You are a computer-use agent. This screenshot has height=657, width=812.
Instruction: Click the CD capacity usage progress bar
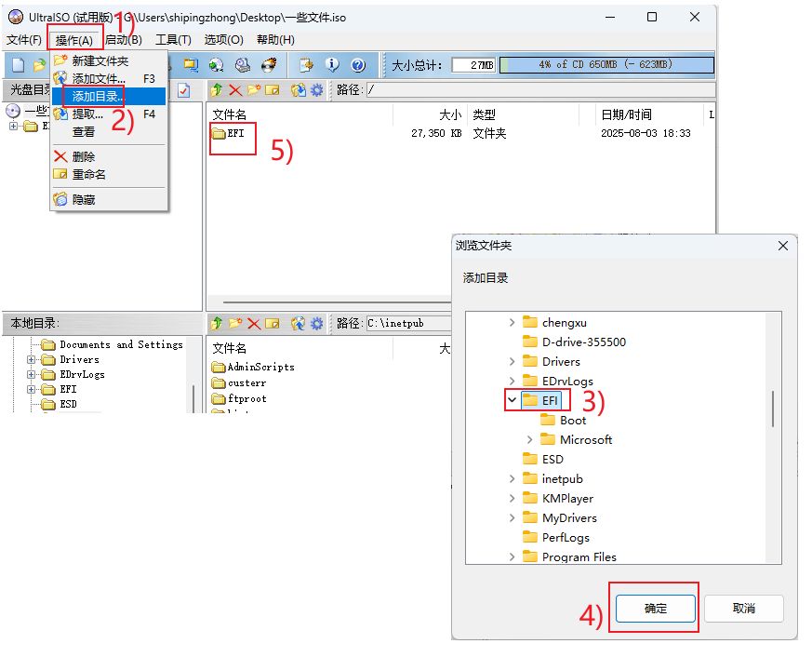click(x=606, y=65)
